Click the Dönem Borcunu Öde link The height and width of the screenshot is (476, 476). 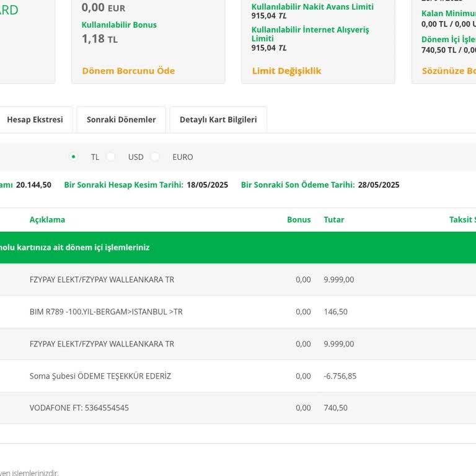click(x=128, y=71)
